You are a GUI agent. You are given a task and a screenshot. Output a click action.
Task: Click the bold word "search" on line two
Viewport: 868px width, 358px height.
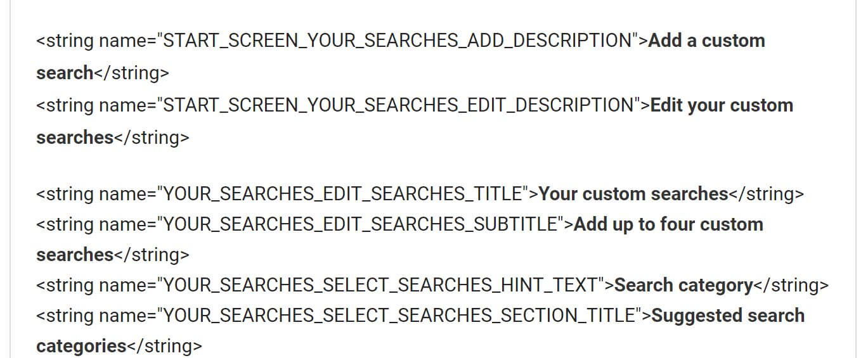[x=65, y=73]
